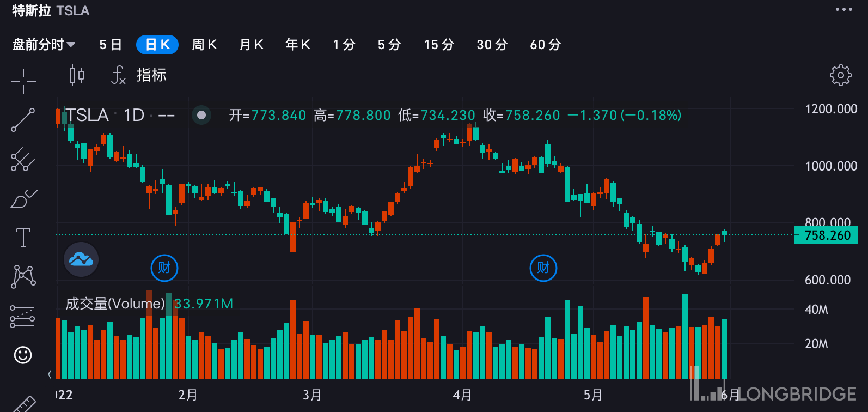Click the 600.000 price axis label

pos(828,280)
